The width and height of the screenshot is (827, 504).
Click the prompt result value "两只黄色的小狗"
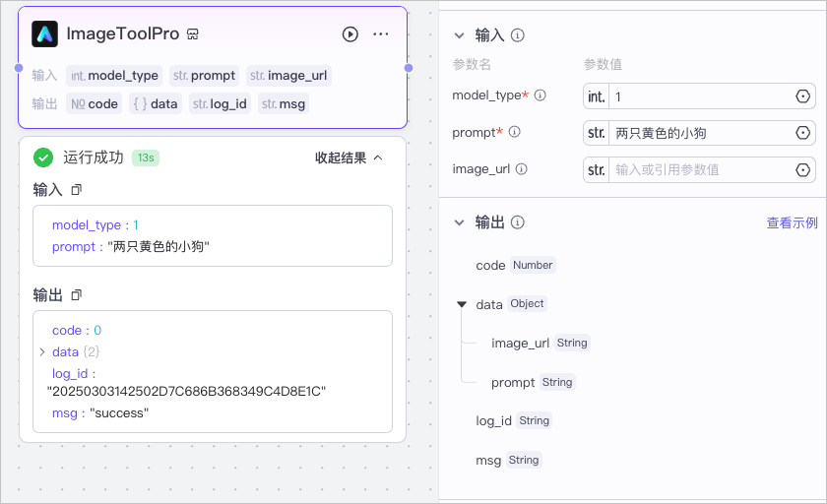tap(159, 247)
